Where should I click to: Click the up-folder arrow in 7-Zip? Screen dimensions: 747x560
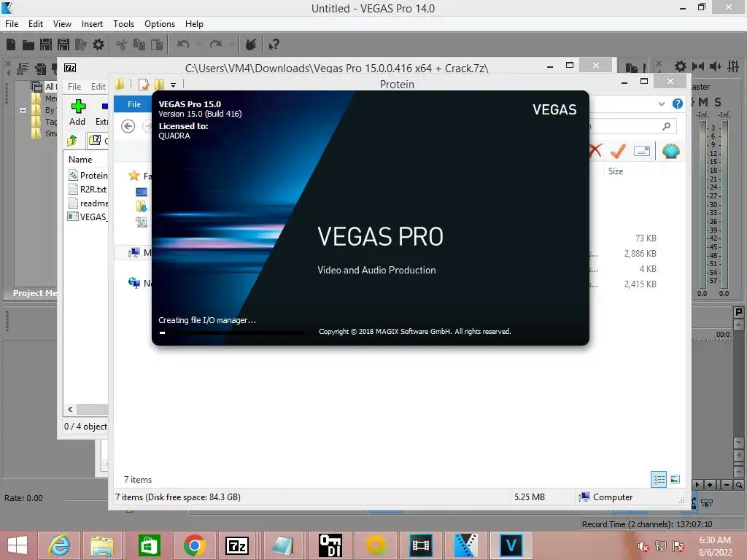[72, 140]
